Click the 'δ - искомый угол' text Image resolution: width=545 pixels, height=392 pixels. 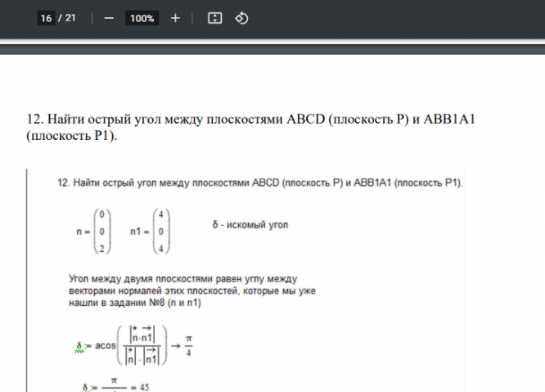[250, 225]
